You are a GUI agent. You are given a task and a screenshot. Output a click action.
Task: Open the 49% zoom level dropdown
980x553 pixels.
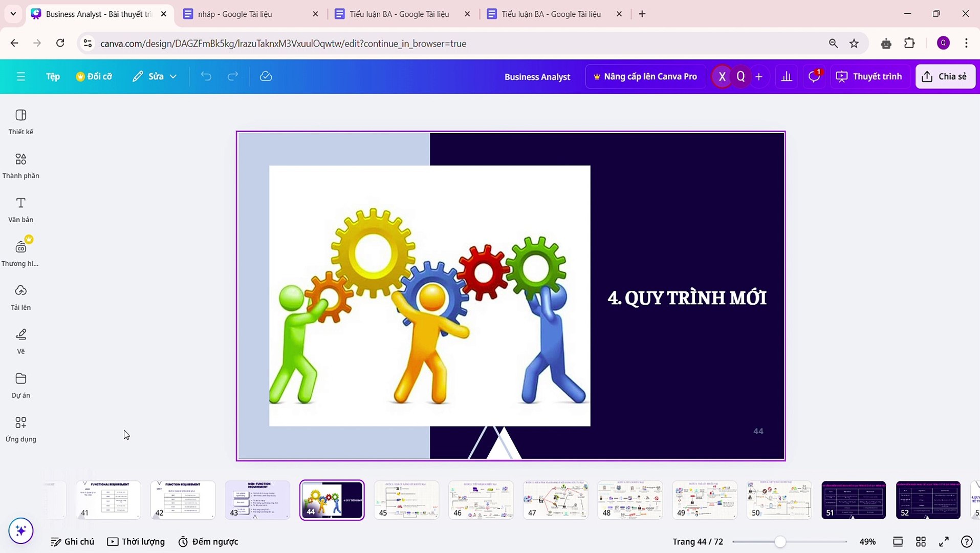pos(868,541)
